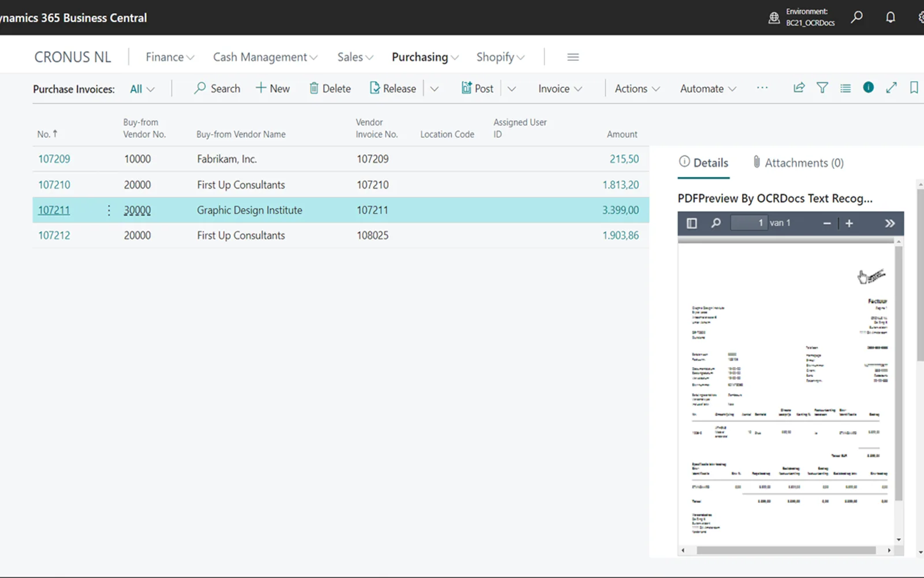Open the notifications bell

click(x=891, y=17)
